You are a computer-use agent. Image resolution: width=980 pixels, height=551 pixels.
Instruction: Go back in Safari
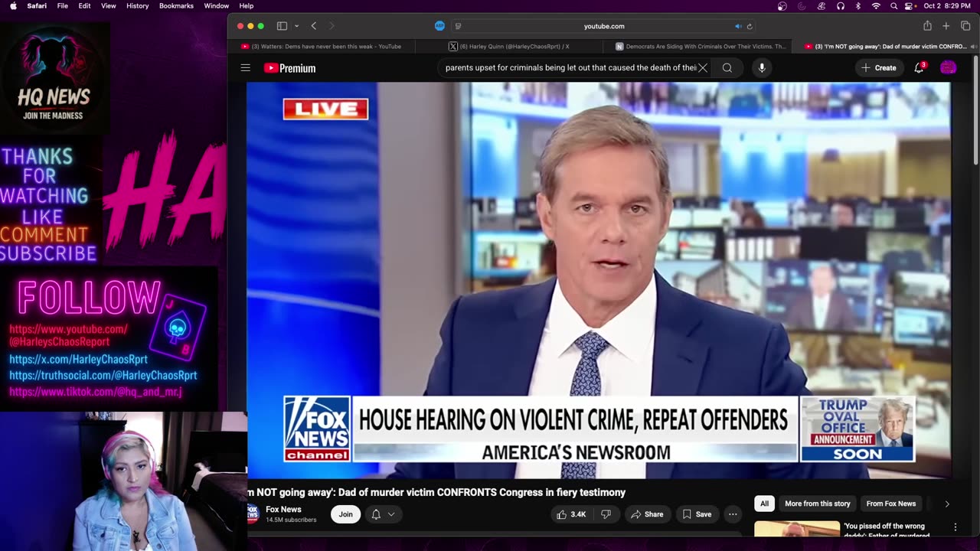314,26
